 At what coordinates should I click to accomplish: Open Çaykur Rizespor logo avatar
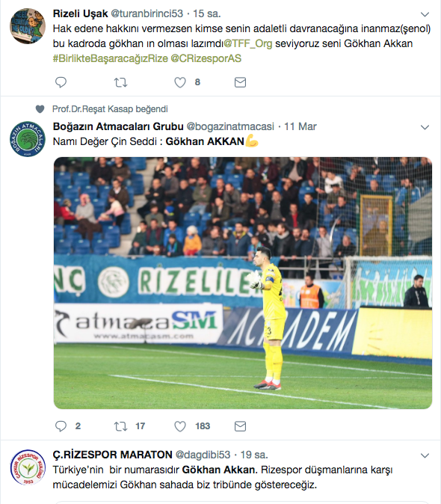(x=28, y=467)
